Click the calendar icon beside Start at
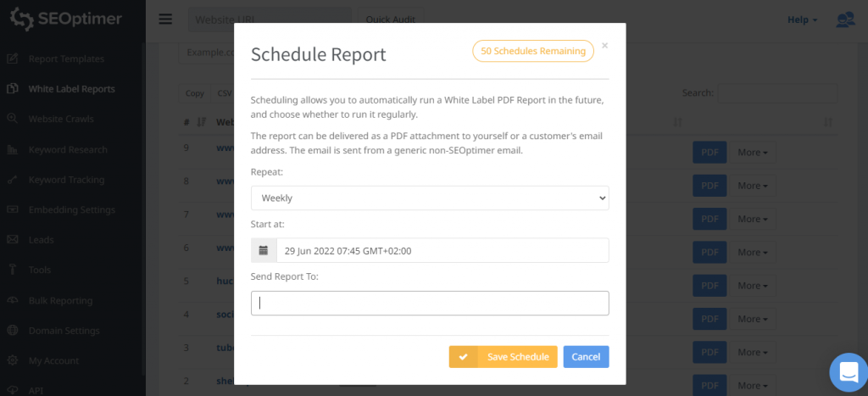 (264, 251)
